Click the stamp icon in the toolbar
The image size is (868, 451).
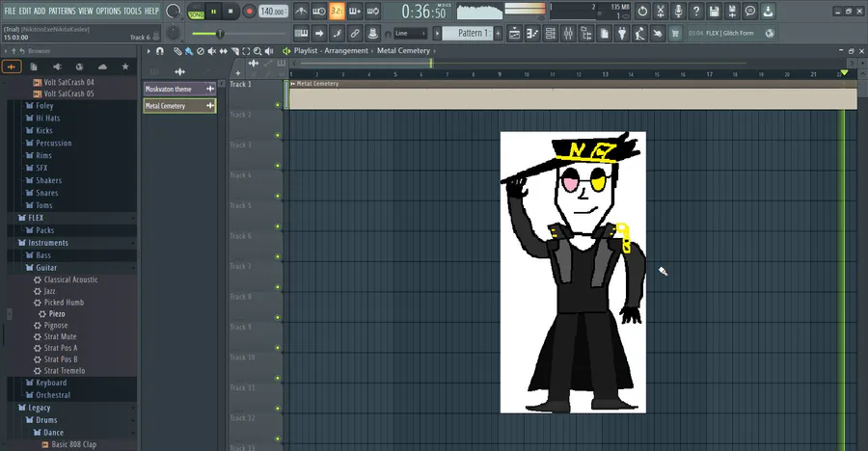coord(372,33)
